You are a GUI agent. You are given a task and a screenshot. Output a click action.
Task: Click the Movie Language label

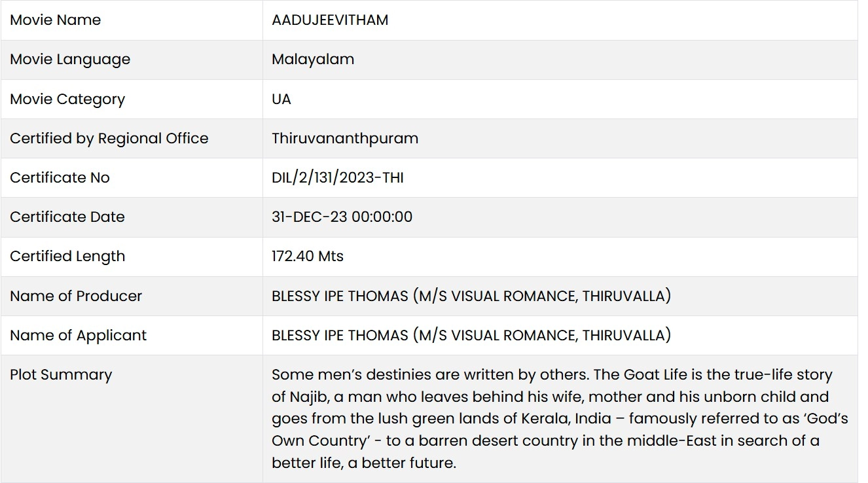coord(70,60)
